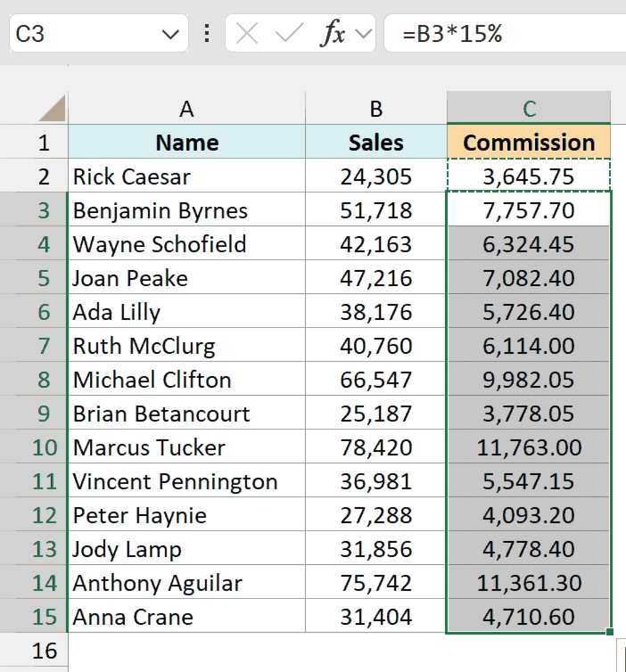This screenshot has width=626, height=672.
Task: Click the sales value 36,981
Action: [x=376, y=481]
